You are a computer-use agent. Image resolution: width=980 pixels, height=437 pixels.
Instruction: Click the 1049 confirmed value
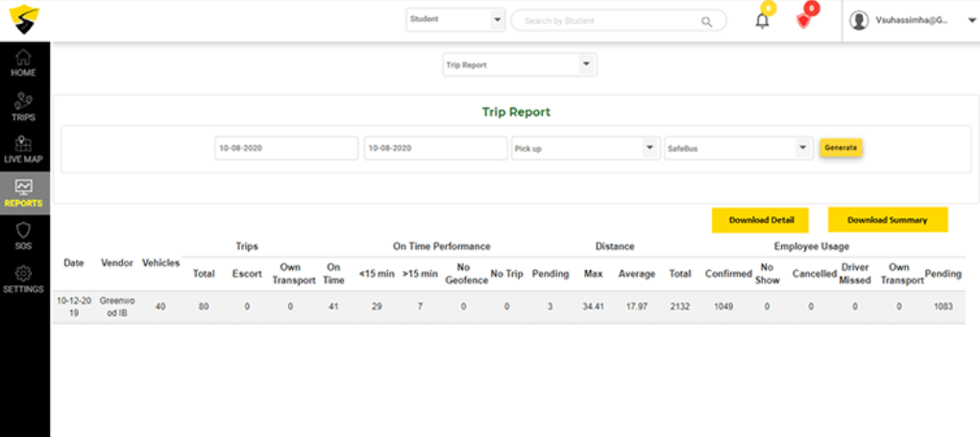click(x=723, y=307)
